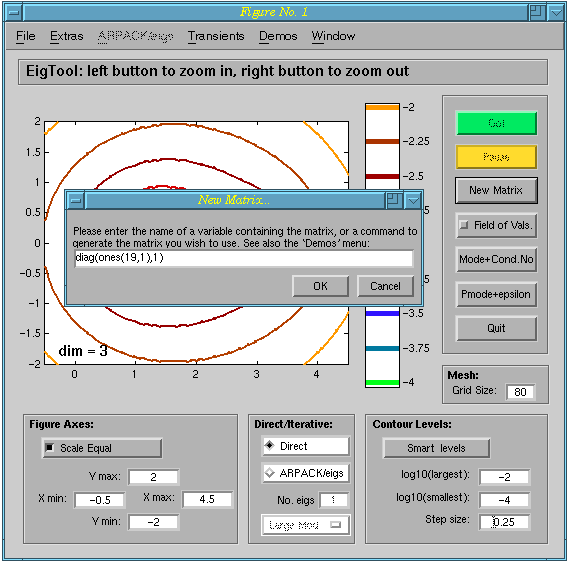The image size is (569, 563).
Task: Confirm the New Matrix dialog with OK
Action: [320, 286]
